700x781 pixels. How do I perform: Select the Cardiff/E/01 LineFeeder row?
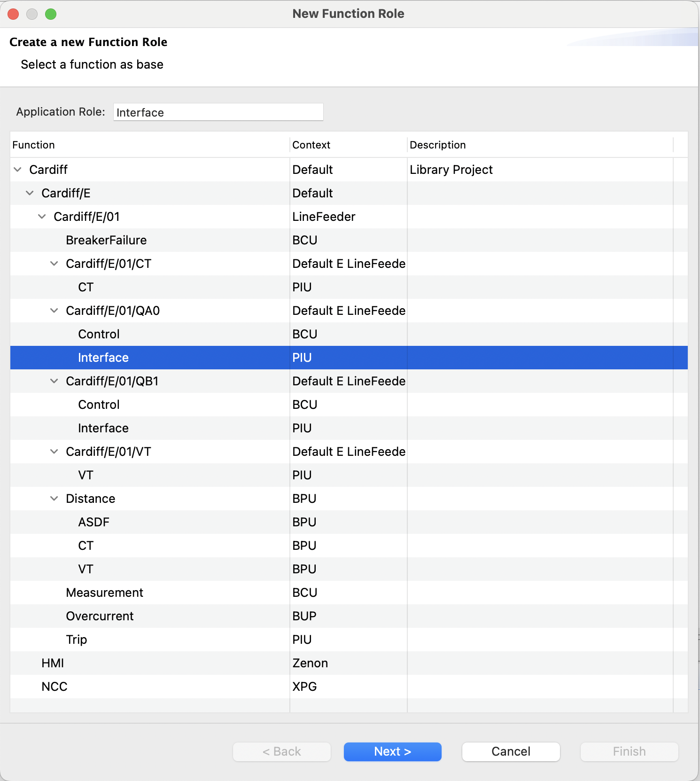(349, 217)
